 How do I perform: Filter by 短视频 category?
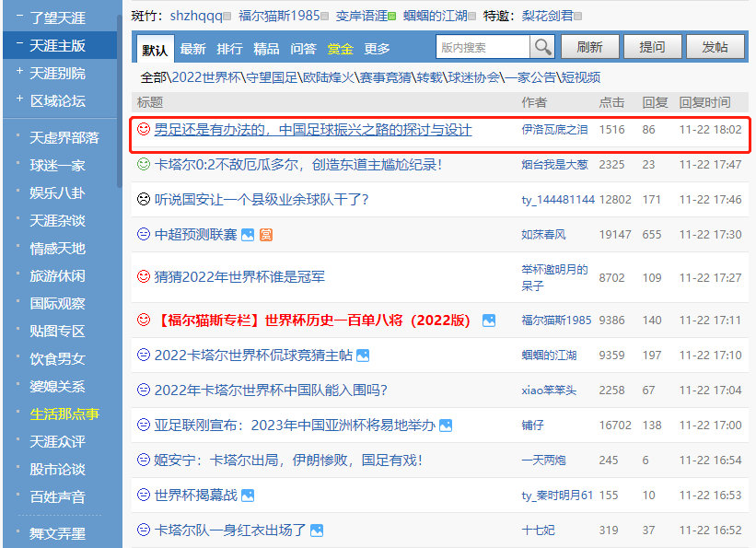pos(580,77)
